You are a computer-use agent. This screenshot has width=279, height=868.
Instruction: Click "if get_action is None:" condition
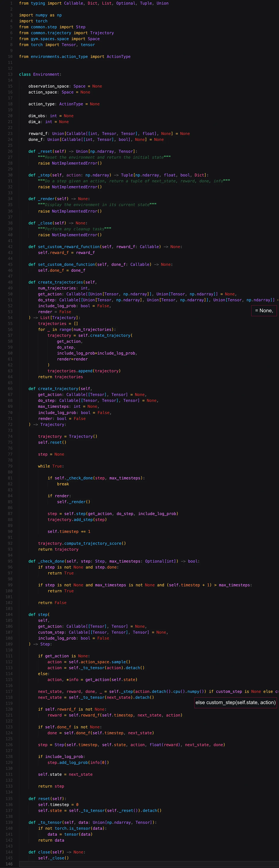click(x=64, y=656)
